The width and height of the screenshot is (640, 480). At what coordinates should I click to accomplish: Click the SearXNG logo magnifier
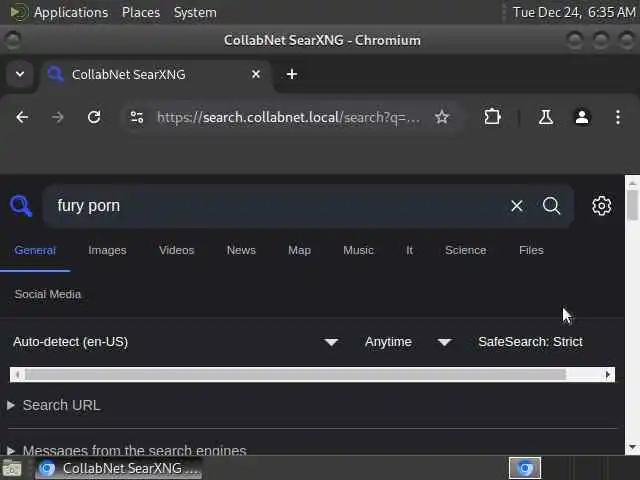pos(20,206)
